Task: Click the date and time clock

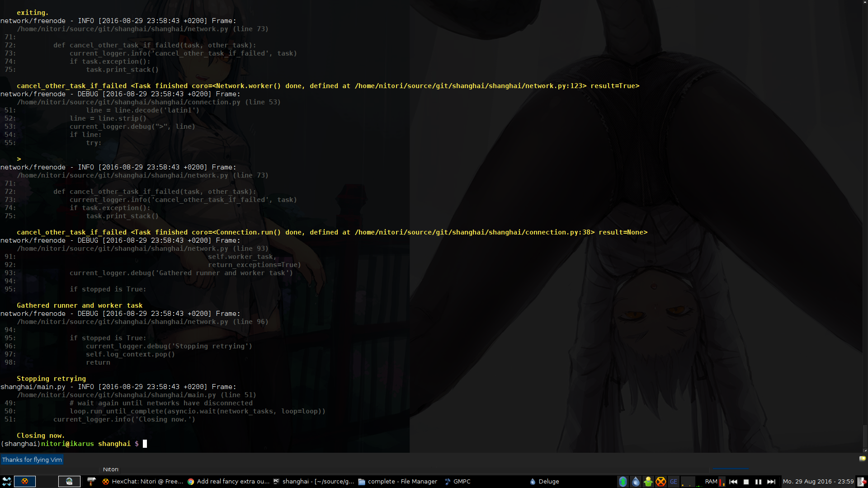Action: click(818, 482)
